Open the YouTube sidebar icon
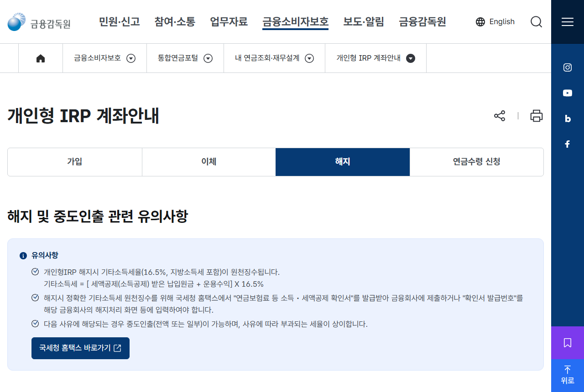 point(568,93)
